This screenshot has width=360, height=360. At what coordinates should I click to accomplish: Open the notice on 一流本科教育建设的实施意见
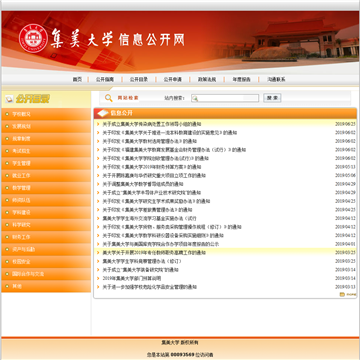coord(169,133)
